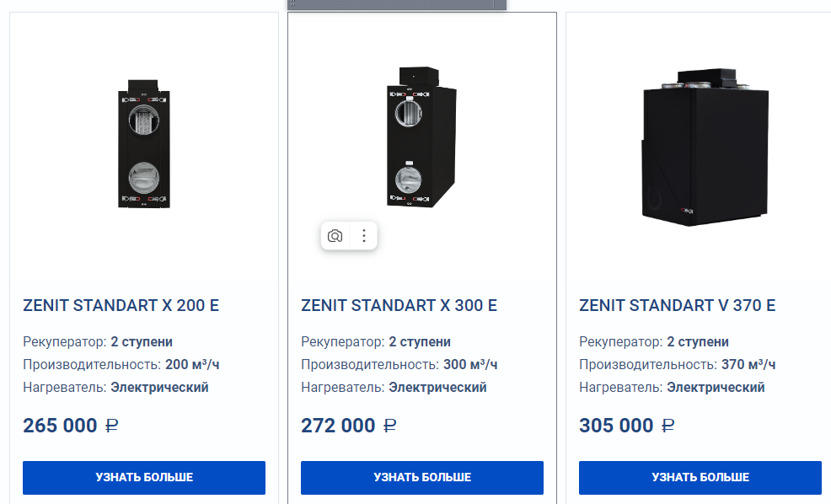Select the ZENIT STANDART X 200 E product image
This screenshot has width=831, height=504.
click(143, 145)
